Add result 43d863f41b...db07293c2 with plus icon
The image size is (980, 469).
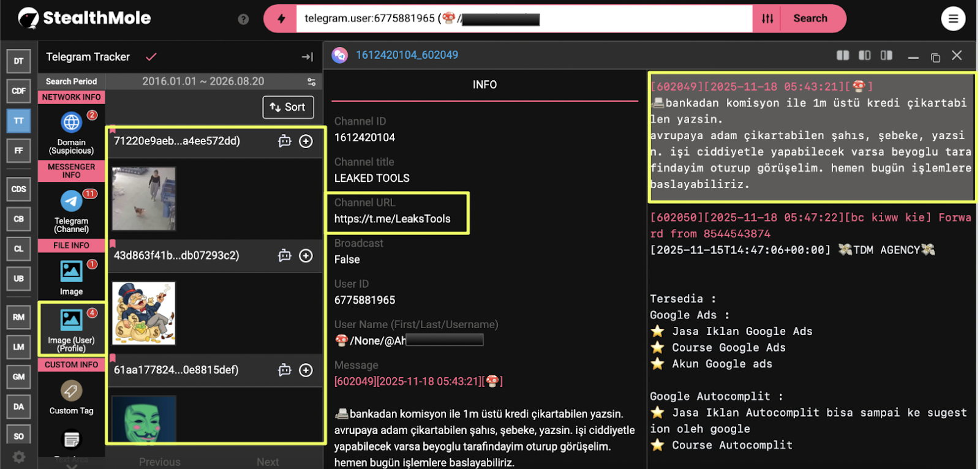point(306,256)
